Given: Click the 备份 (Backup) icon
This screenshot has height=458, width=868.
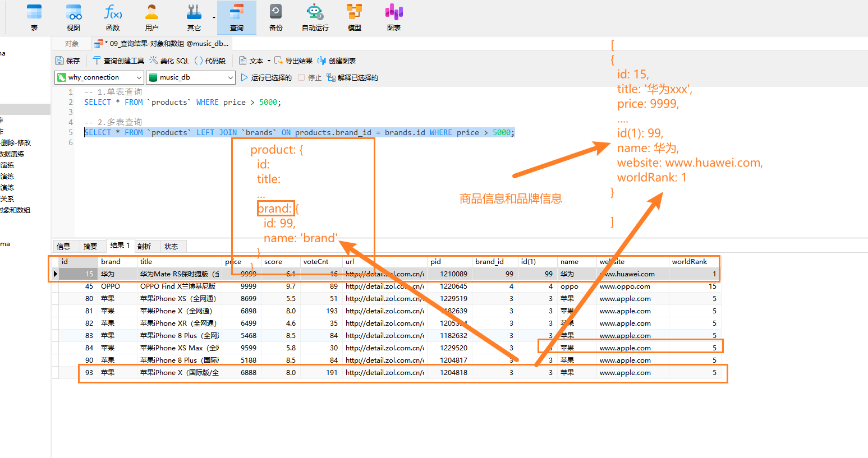Looking at the screenshot, I should pyautogui.click(x=275, y=17).
